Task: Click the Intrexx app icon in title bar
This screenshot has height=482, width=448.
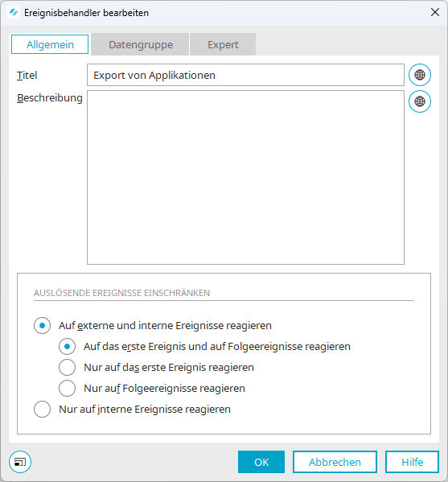Action: pyautogui.click(x=14, y=13)
